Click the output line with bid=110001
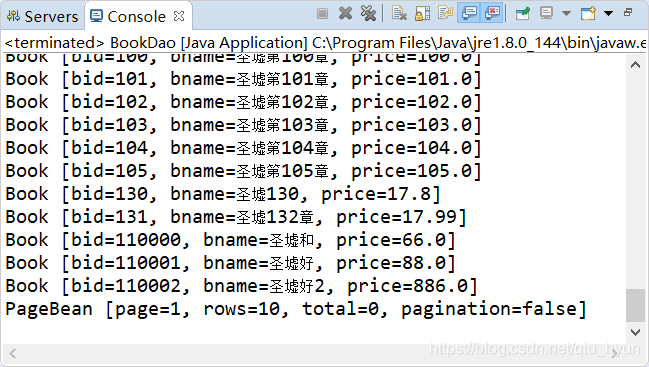 point(231,263)
